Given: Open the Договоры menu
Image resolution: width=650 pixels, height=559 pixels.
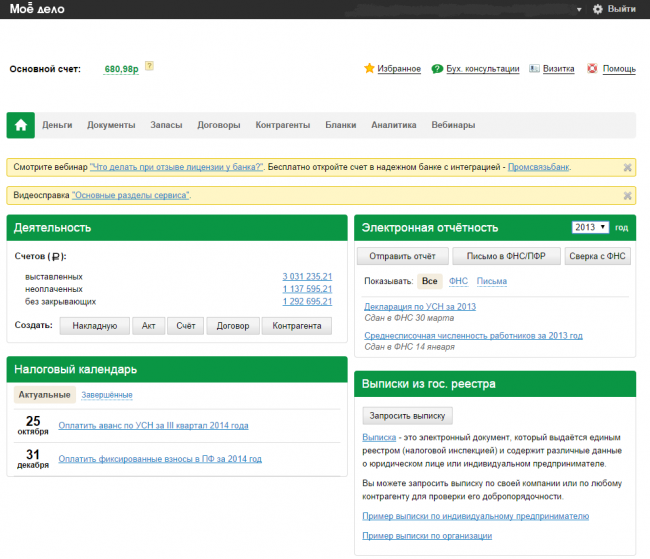Looking at the screenshot, I should pyautogui.click(x=219, y=125).
